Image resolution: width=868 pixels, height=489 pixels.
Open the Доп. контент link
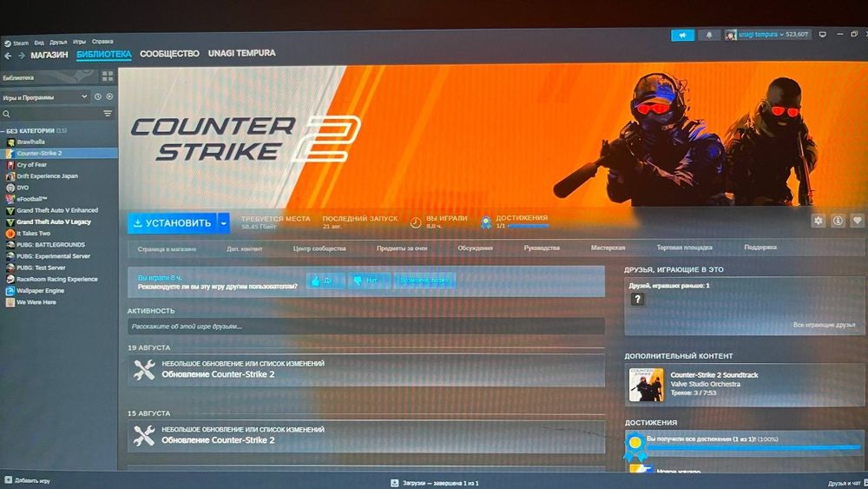pos(244,249)
